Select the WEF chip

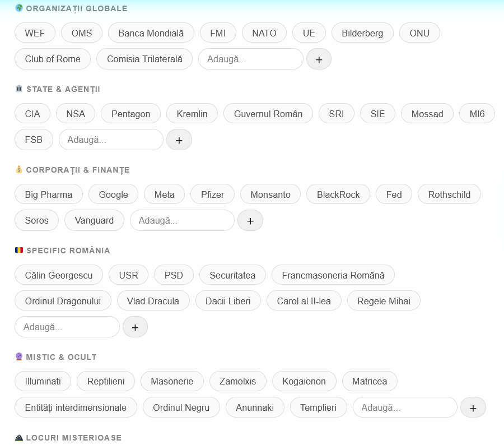pyautogui.click(x=35, y=33)
